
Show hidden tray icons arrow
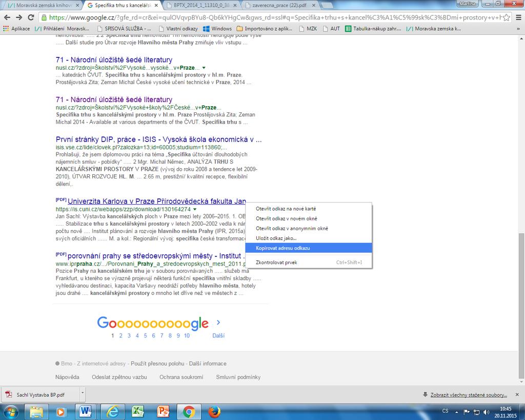tap(456, 412)
